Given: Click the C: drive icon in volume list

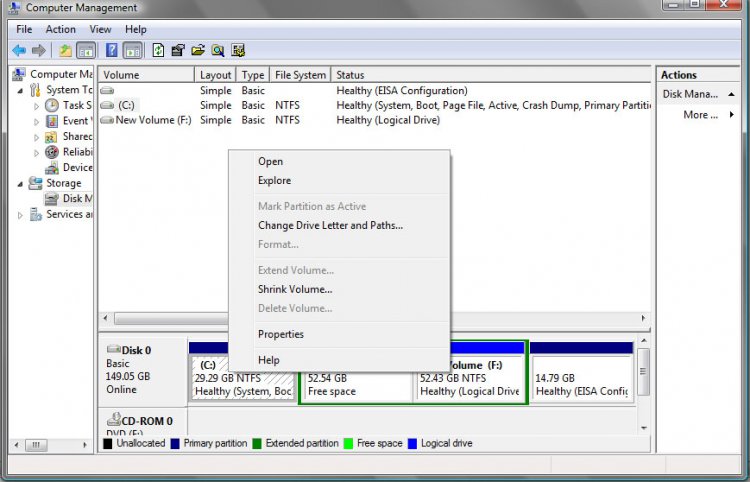Looking at the screenshot, I should pyautogui.click(x=107, y=105).
